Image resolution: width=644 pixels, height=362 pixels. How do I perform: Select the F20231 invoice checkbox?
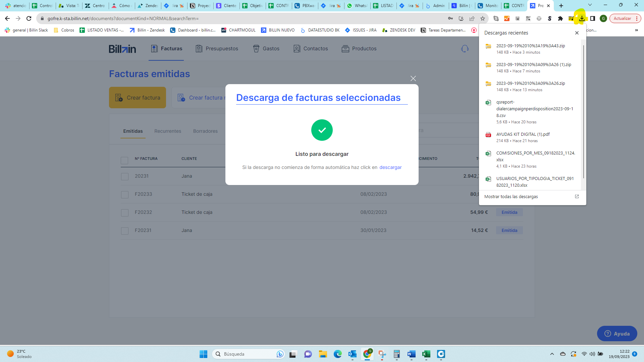point(125,231)
